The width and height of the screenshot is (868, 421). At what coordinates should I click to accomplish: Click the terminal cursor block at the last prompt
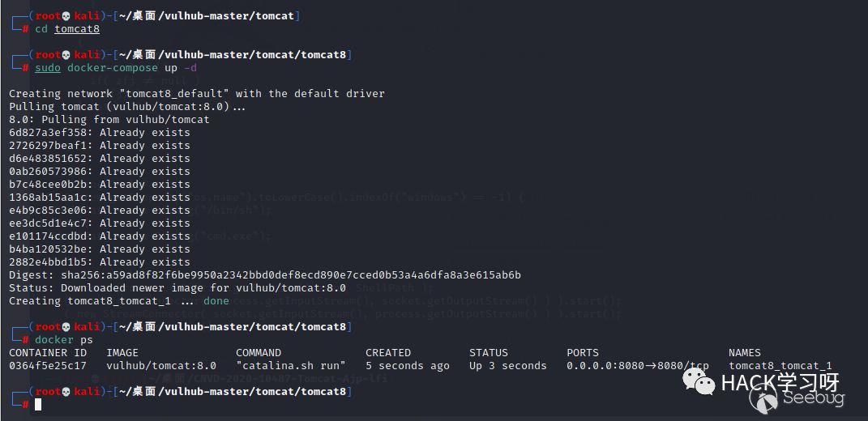tap(37, 405)
